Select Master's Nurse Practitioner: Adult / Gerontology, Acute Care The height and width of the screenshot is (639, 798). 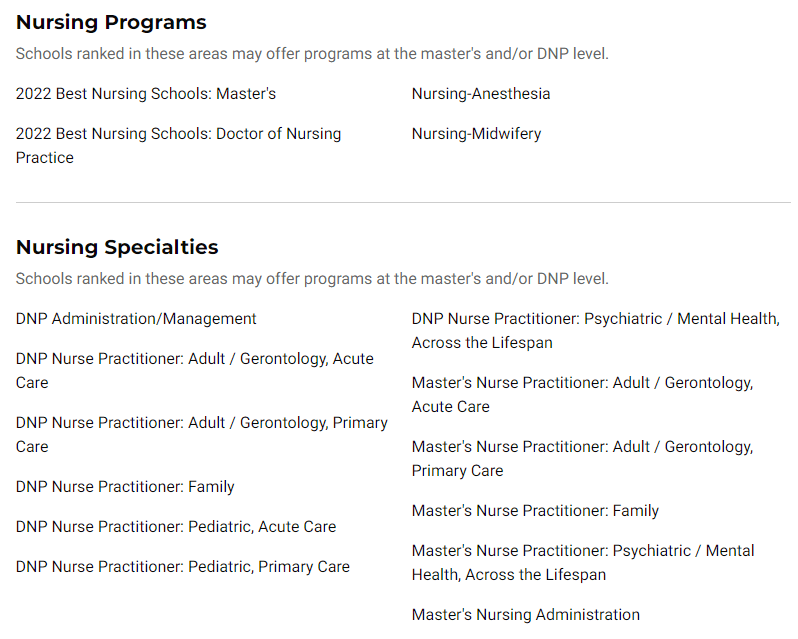[582, 395]
